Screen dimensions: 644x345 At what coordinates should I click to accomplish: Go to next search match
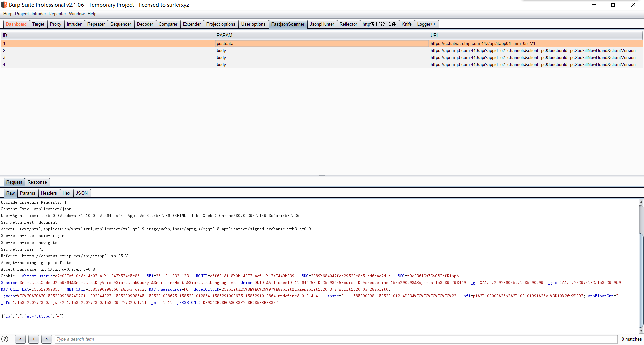pos(47,339)
